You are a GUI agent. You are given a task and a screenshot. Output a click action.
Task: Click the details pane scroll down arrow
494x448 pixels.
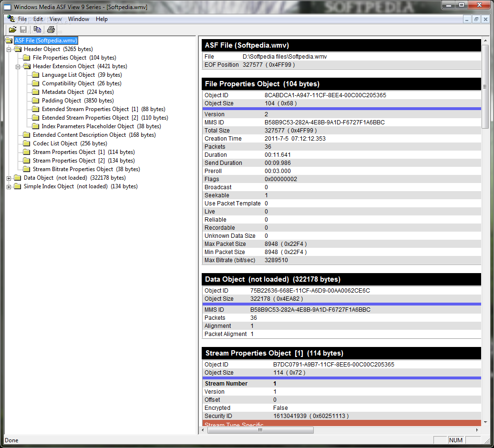coord(485,422)
